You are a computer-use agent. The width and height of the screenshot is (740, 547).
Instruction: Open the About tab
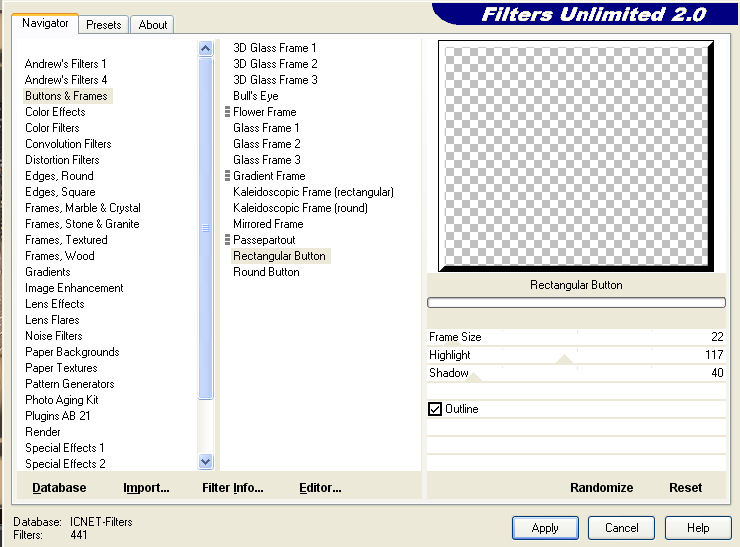click(153, 25)
